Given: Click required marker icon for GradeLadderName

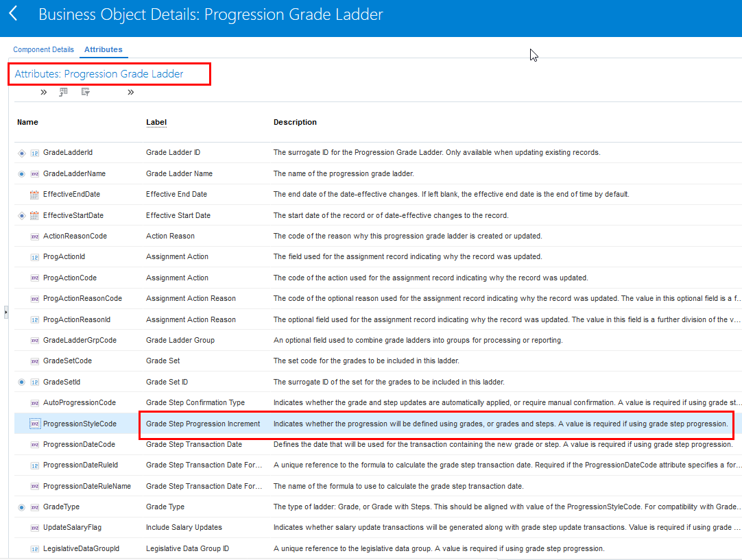Looking at the screenshot, I should (x=22, y=174).
